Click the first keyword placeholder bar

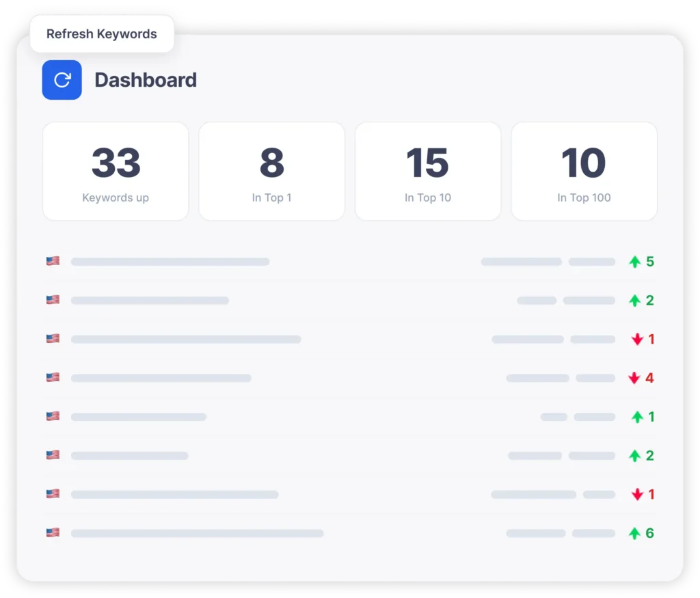pyautogui.click(x=171, y=261)
